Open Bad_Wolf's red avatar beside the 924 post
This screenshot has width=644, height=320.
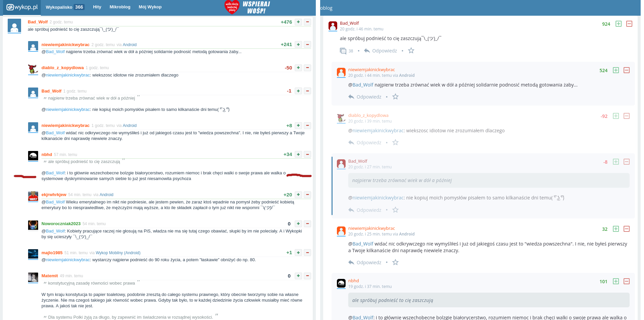(333, 26)
